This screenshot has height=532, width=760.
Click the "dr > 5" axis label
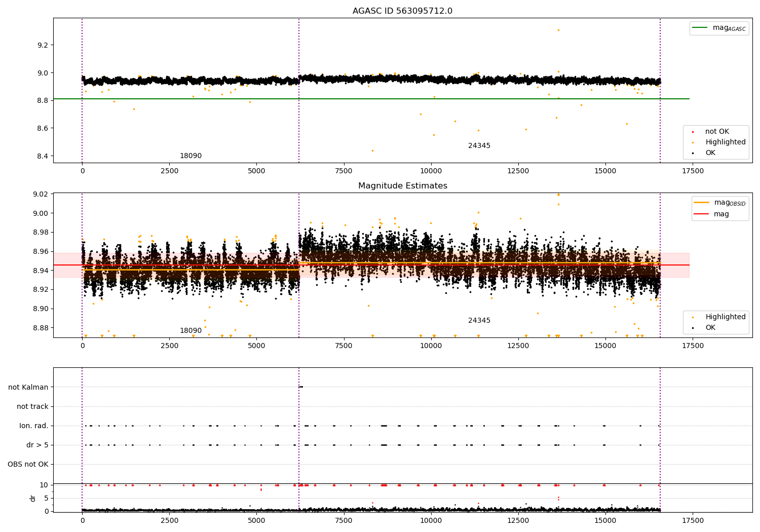coord(37,445)
